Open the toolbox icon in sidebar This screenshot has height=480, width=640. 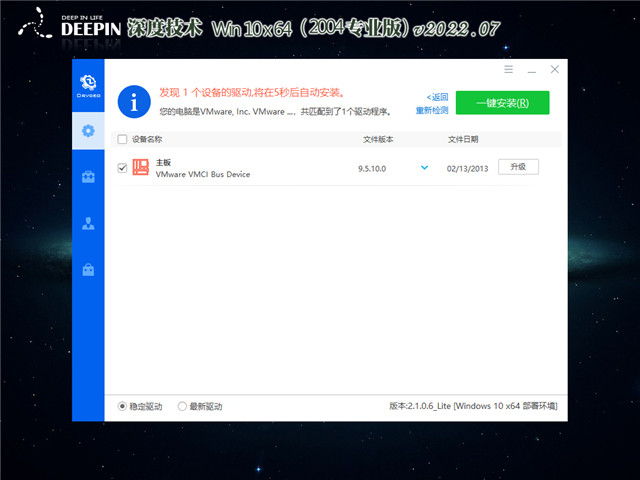coord(88,177)
